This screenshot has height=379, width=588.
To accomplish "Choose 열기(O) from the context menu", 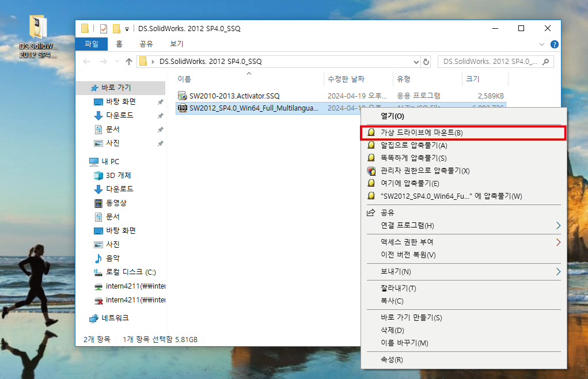I will (x=464, y=116).
